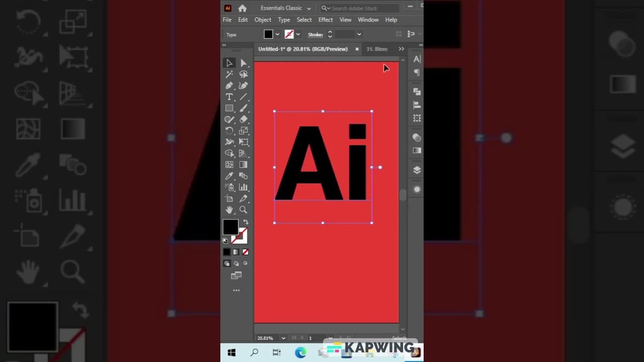This screenshot has width=644, height=362.
Task: Select the Rectangle tool
Action: [229, 108]
